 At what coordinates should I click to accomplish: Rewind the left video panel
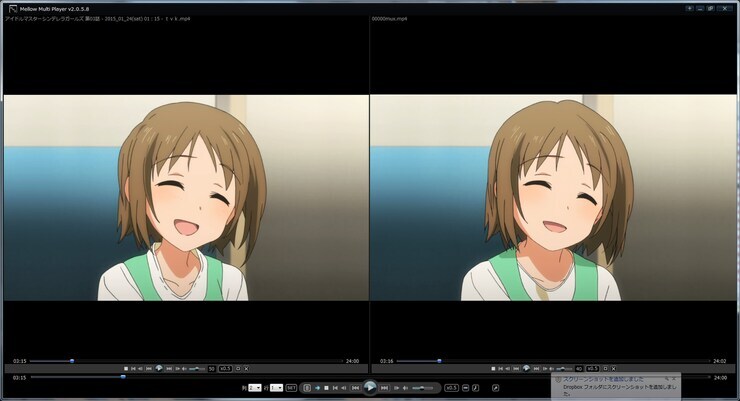pos(149,368)
